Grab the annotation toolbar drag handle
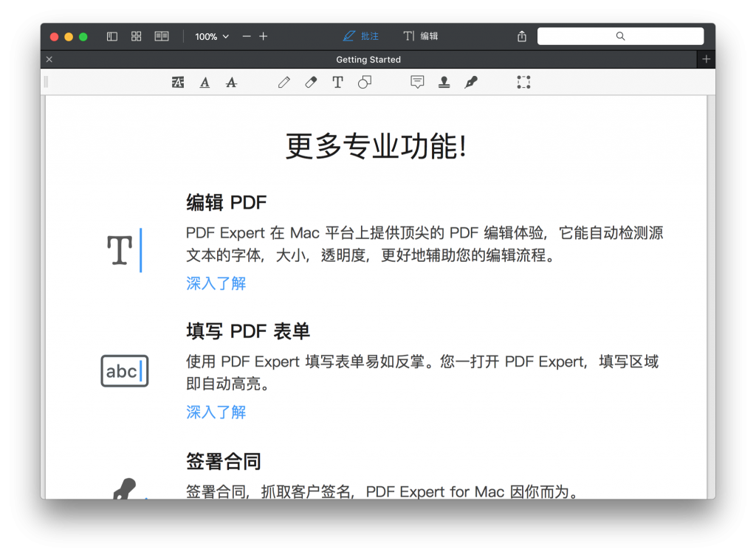The image size is (756, 557). (47, 82)
